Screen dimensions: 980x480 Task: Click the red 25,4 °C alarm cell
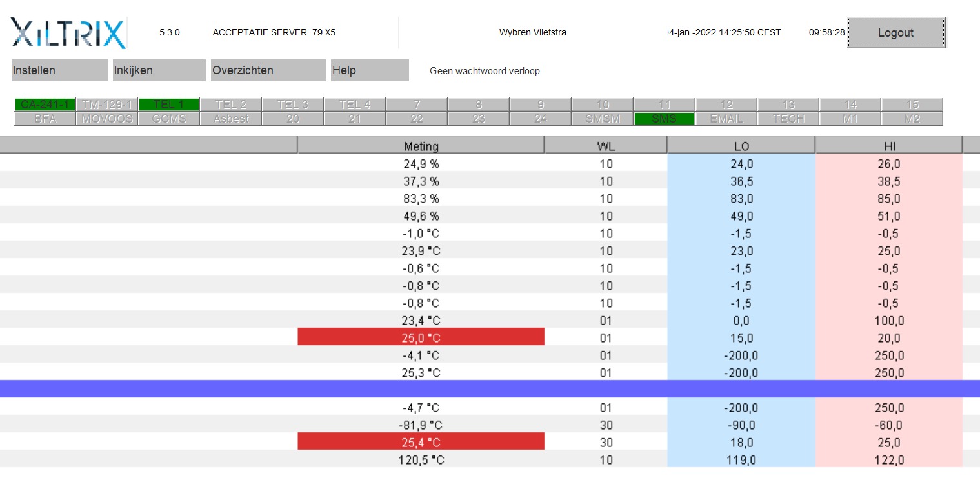(x=421, y=441)
